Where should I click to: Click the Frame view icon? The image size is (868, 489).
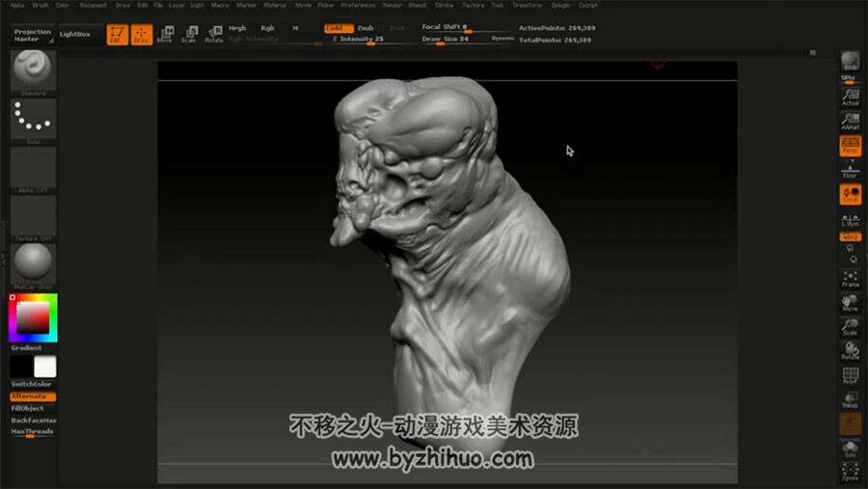point(851,279)
